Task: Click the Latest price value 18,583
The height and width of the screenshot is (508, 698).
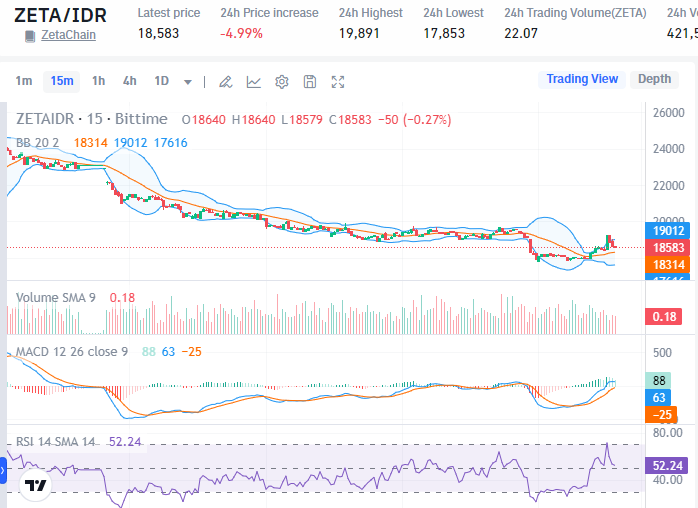Action: [158, 33]
